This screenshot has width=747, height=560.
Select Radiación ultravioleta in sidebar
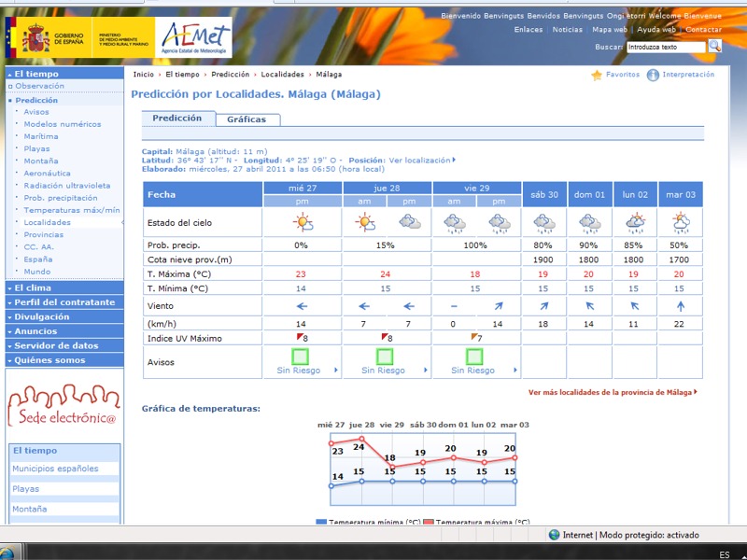[66, 186]
